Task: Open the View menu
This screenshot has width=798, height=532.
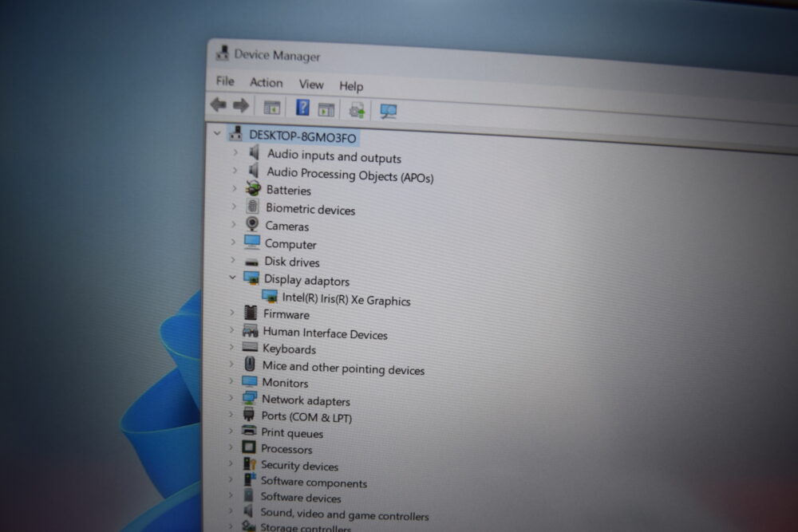Action: (311, 84)
